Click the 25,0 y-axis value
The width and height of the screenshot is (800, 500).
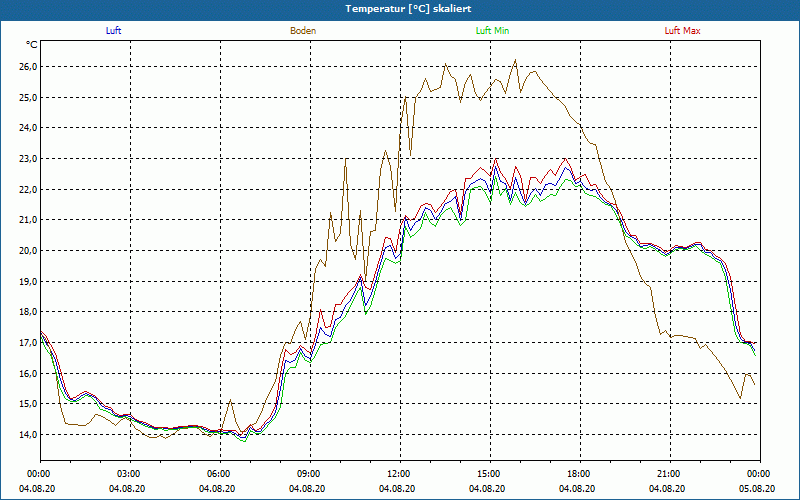29,97
